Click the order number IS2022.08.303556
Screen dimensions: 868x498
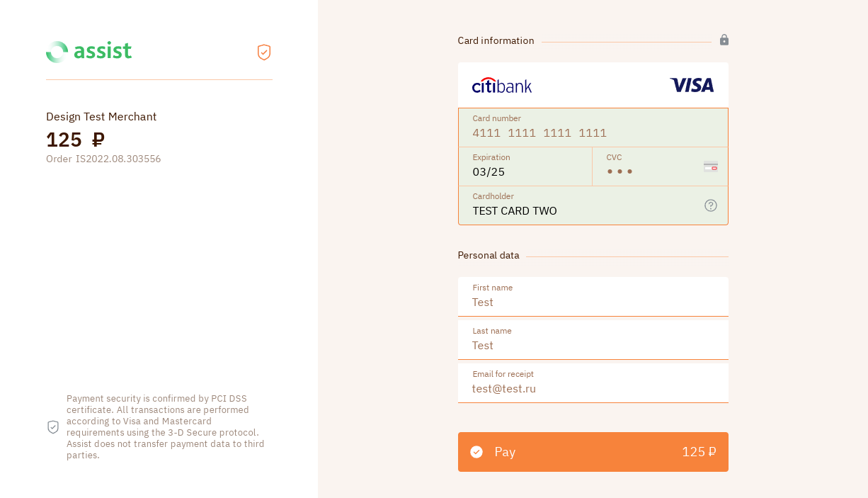coord(118,159)
